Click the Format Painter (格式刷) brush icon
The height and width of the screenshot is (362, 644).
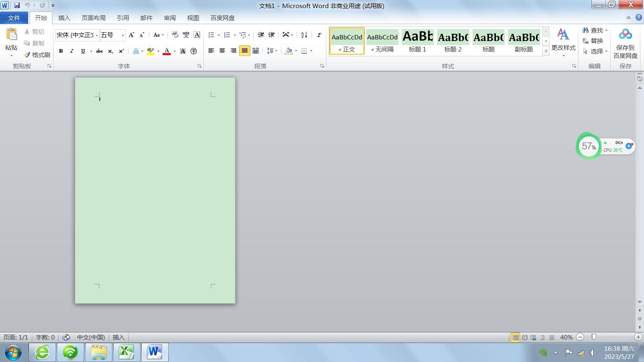[27, 55]
